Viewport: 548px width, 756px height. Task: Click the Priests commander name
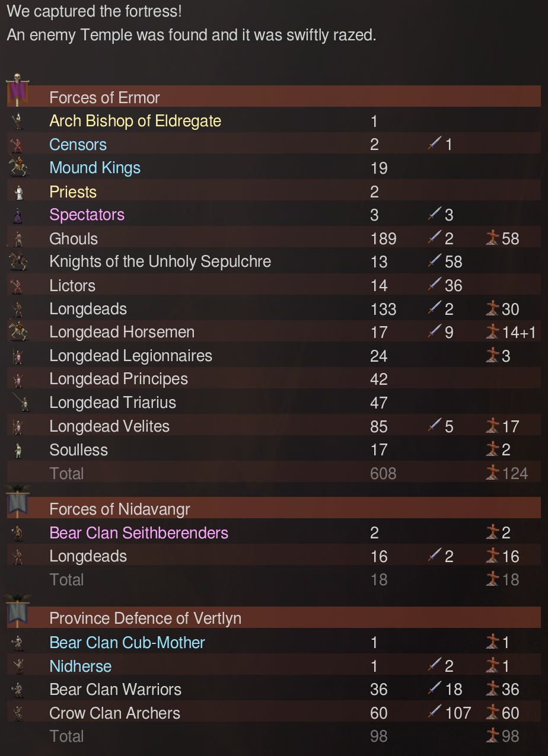coord(73,192)
